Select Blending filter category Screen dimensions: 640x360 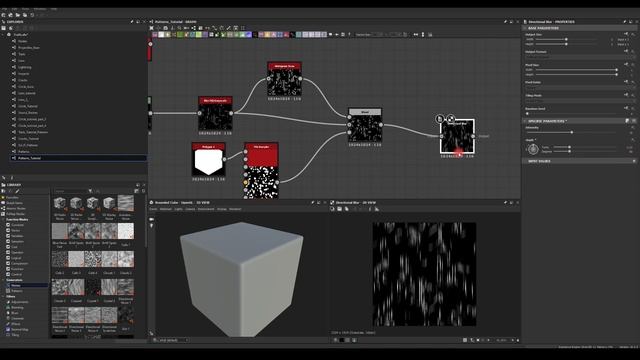pyautogui.click(x=17, y=307)
